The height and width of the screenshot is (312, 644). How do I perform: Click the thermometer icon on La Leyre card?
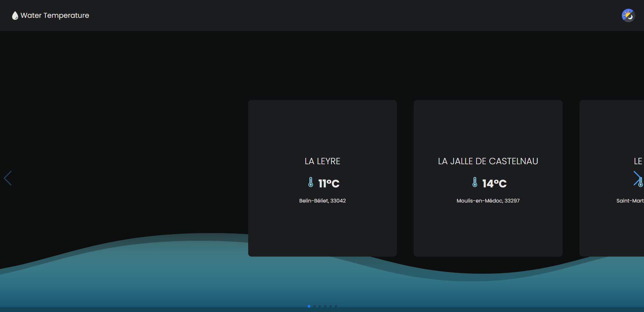tap(310, 183)
